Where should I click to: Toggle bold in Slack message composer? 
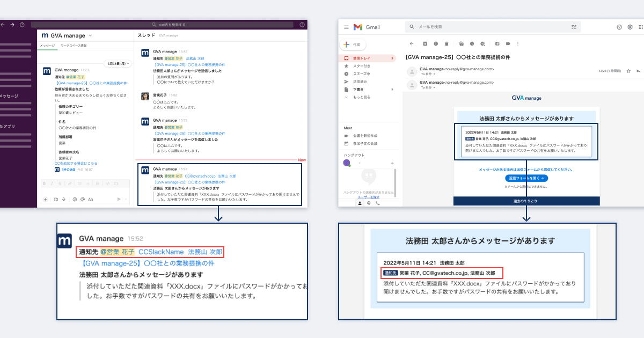click(x=44, y=183)
